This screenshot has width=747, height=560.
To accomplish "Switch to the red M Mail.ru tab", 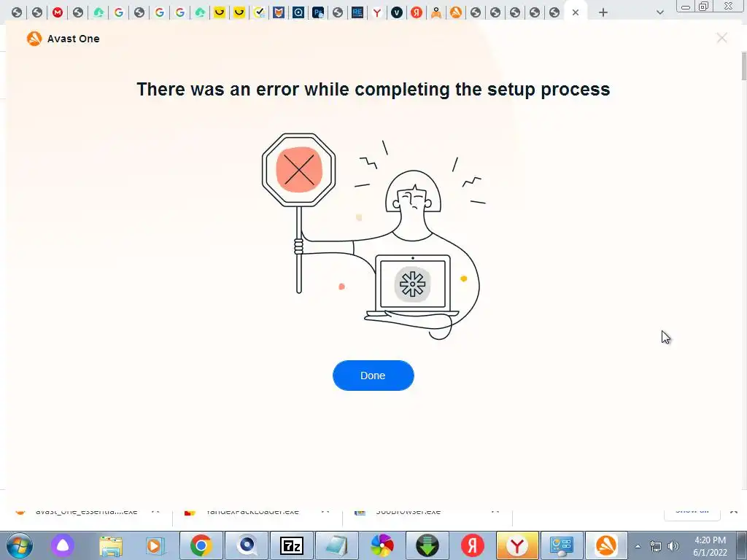I will pyautogui.click(x=57, y=12).
